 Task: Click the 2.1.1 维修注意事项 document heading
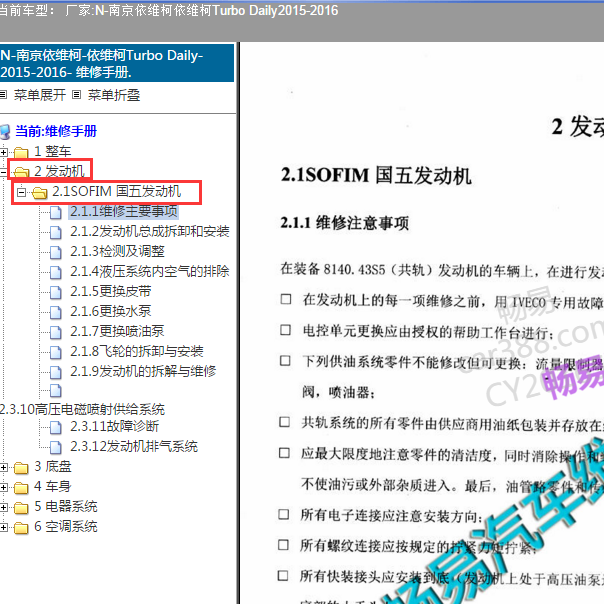click(345, 223)
